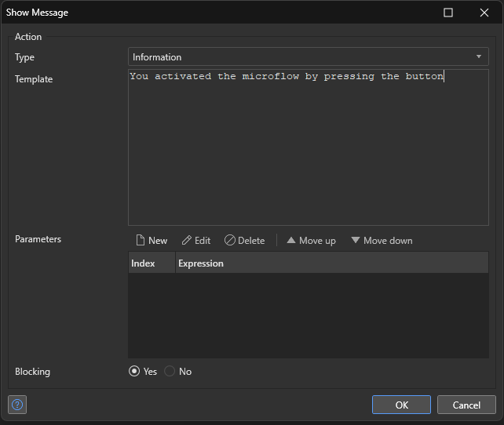Dismiss dialog with Cancel button
504x425 pixels.
pyautogui.click(x=466, y=405)
